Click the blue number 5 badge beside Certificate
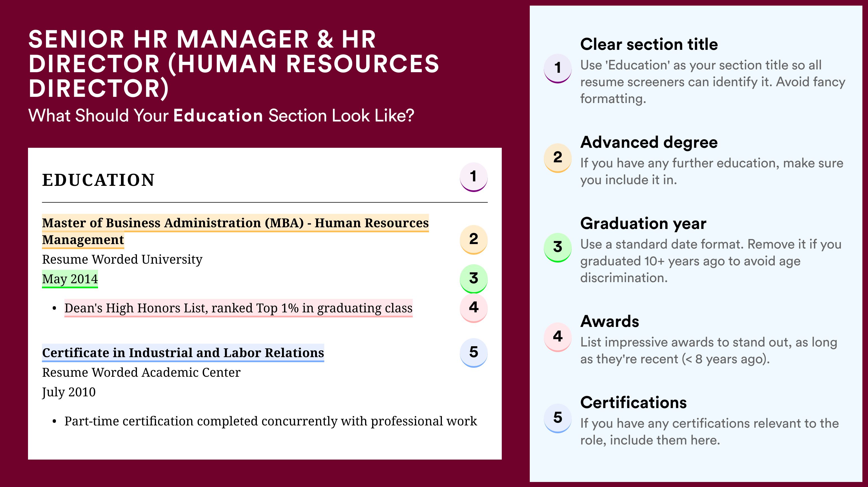868x487 pixels. pyautogui.click(x=473, y=353)
